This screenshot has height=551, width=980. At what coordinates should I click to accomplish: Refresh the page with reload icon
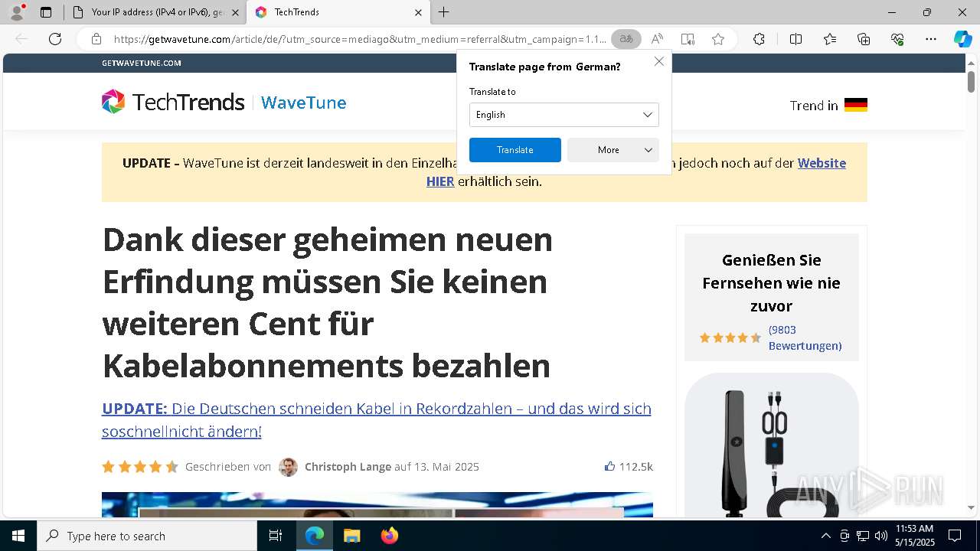coord(55,39)
